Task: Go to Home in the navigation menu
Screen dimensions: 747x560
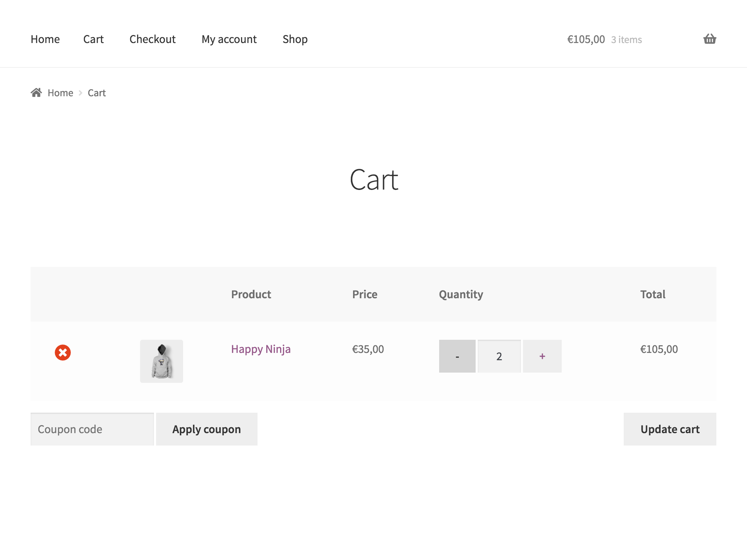Action: (45, 39)
